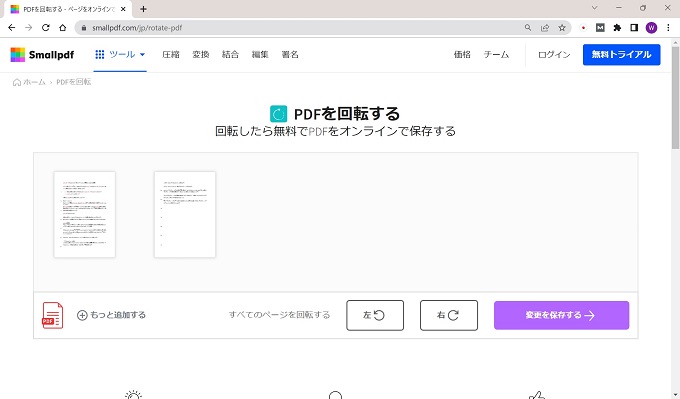
Task: Open the 署名 menu item
Action: (290, 55)
